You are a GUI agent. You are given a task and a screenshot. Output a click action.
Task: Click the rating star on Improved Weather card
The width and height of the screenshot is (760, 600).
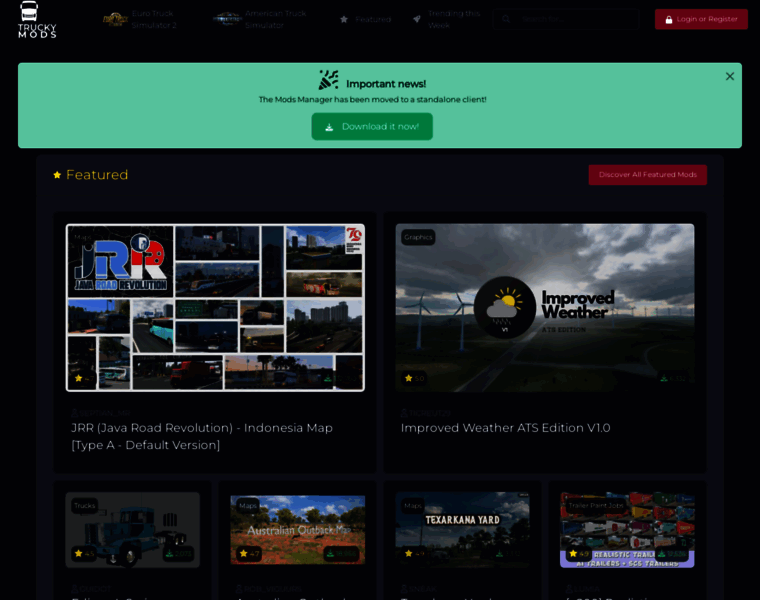[x=408, y=378]
